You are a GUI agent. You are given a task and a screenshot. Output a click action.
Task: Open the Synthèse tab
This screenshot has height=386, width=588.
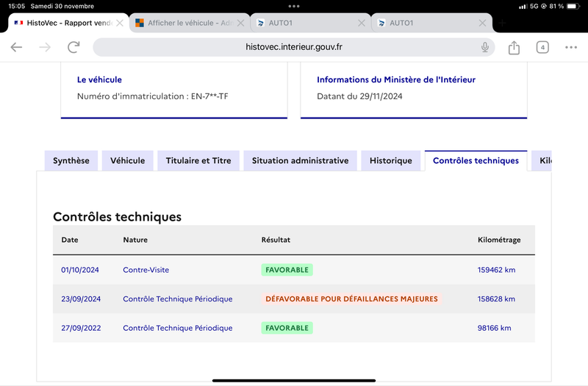(71, 160)
